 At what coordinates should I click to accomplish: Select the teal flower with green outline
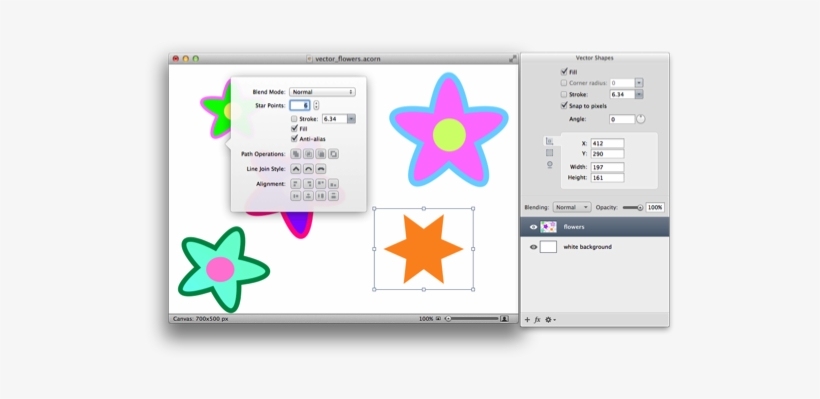224,269
